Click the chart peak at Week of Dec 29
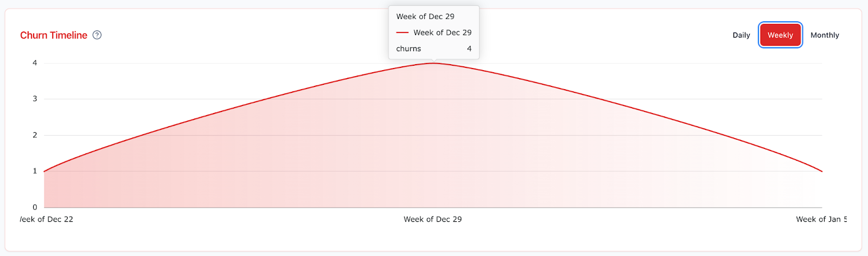 point(433,64)
